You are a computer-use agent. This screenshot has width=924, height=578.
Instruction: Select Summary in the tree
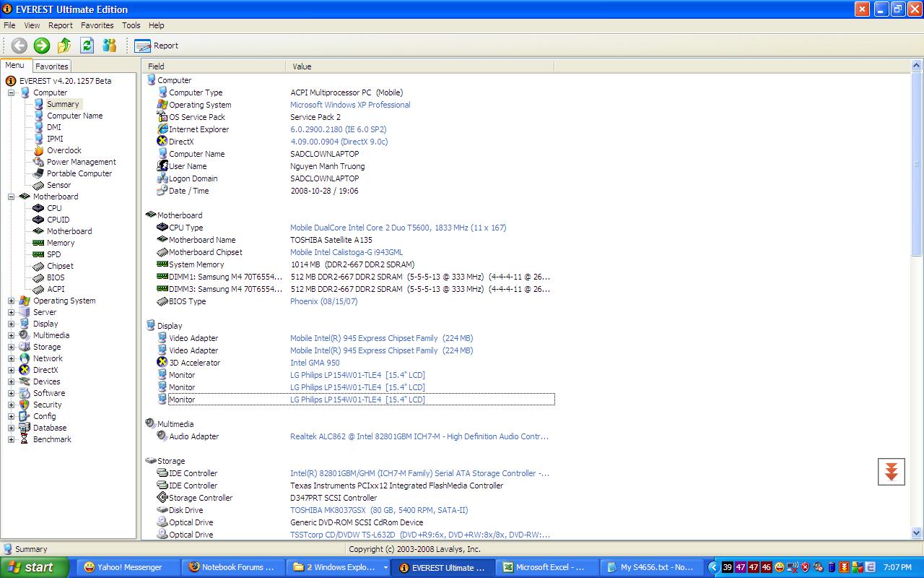point(63,104)
